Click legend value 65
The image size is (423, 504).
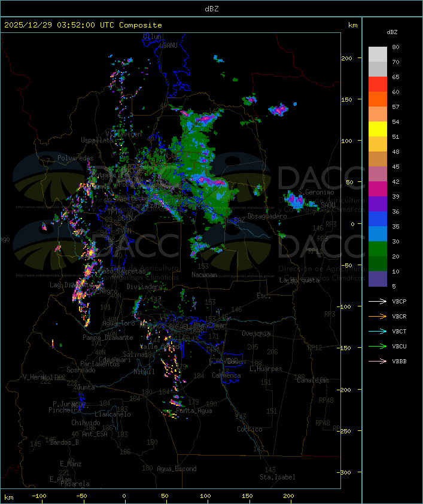click(x=395, y=77)
